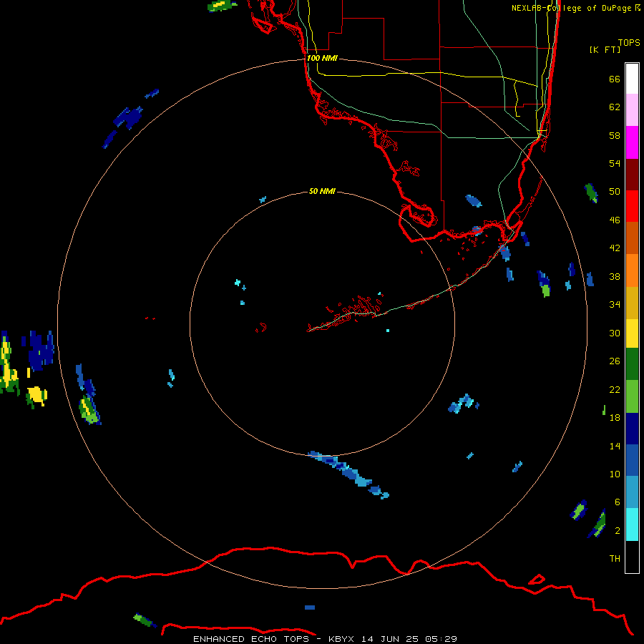Select the light green legend band
This screenshot has width=644, height=644.
click(632, 396)
